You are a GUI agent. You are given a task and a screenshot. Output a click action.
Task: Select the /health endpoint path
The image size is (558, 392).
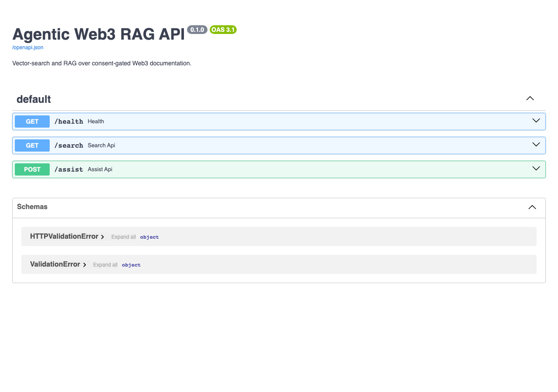[x=69, y=122]
